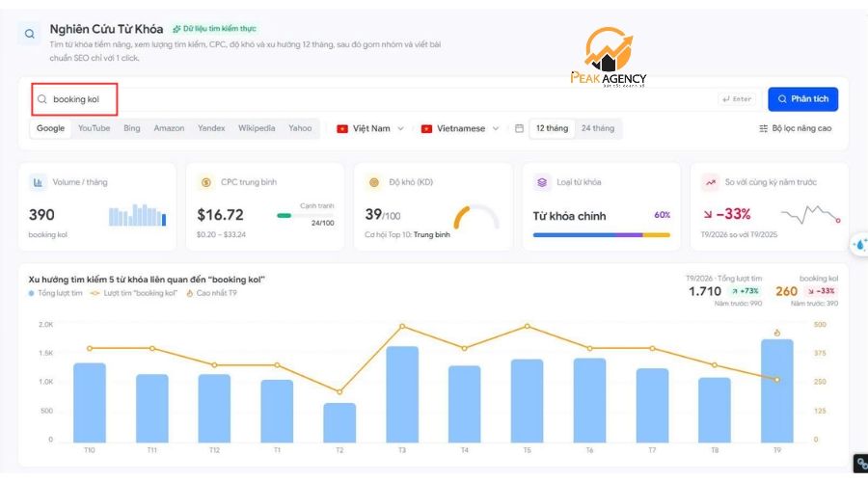868x482 pixels.
Task: Click the Phân tích button
Action: coord(802,99)
